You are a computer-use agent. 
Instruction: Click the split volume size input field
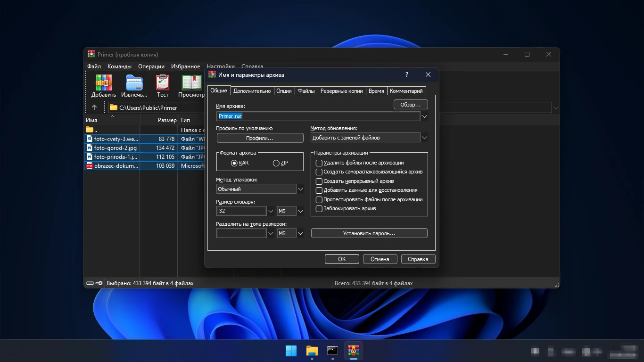point(241,233)
